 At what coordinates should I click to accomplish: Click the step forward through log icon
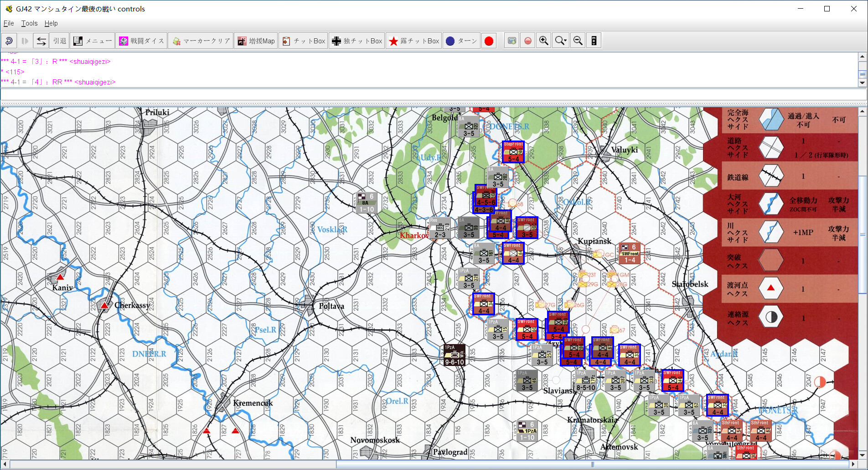tap(25, 41)
